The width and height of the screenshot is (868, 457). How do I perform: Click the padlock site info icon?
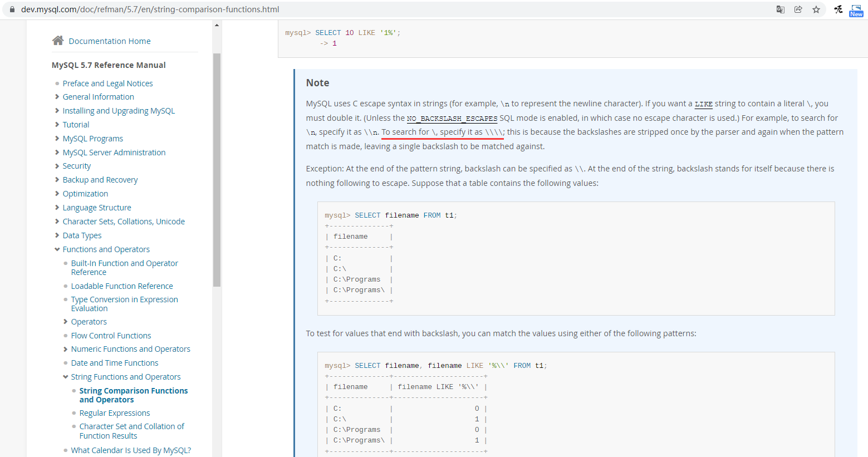pos(12,9)
